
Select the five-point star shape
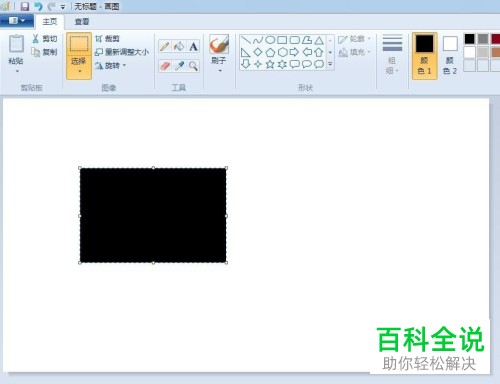pyautogui.click(x=270, y=64)
